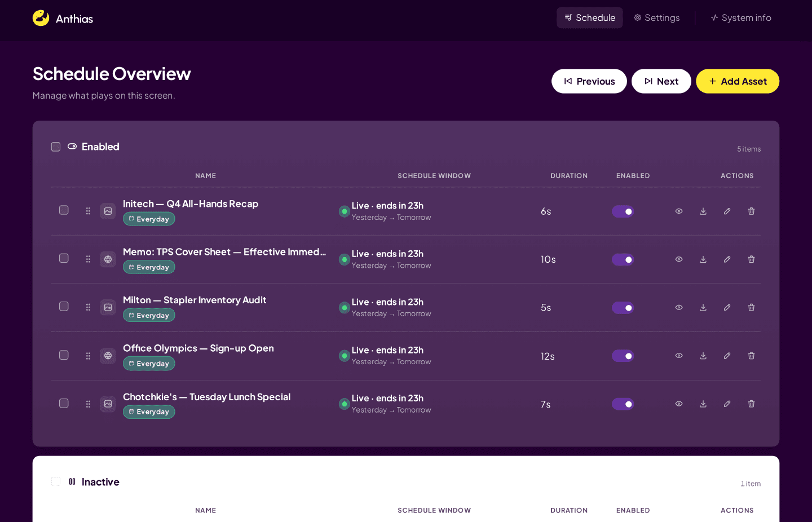Open System info page

[741, 18]
